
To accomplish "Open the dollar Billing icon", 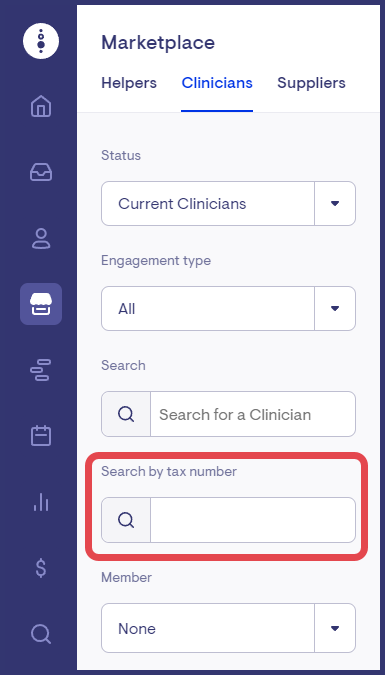I will pos(41,568).
